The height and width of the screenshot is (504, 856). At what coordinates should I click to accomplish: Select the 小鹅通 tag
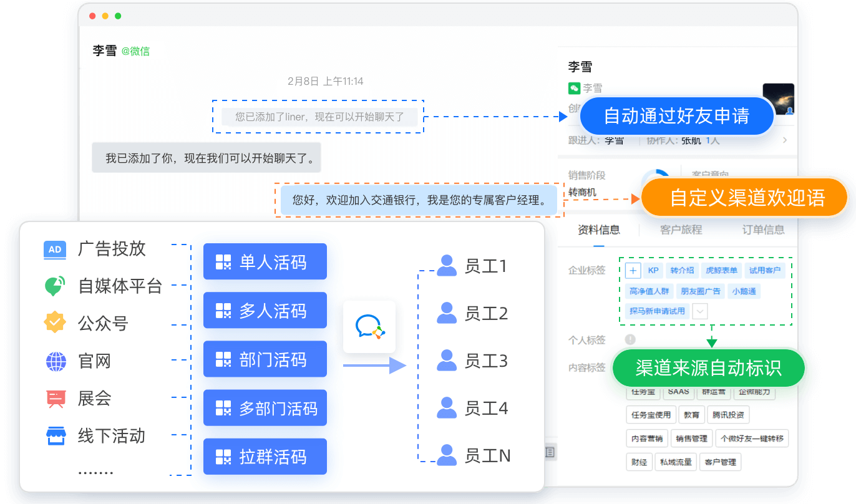coord(744,291)
